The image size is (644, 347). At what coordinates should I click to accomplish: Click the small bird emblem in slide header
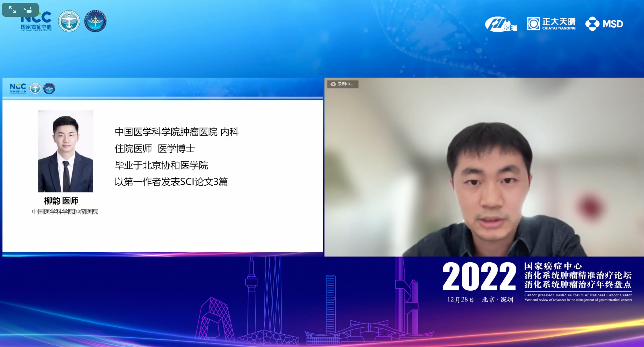[x=35, y=88]
